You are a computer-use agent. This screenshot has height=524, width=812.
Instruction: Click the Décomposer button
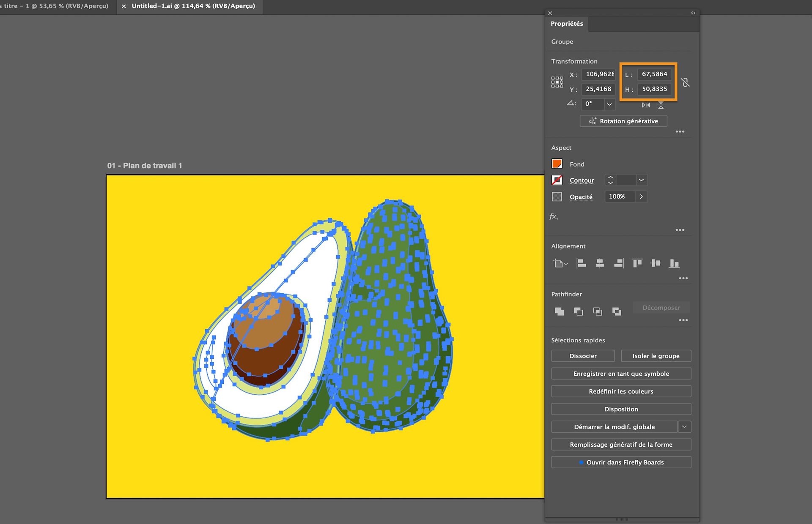tap(661, 308)
